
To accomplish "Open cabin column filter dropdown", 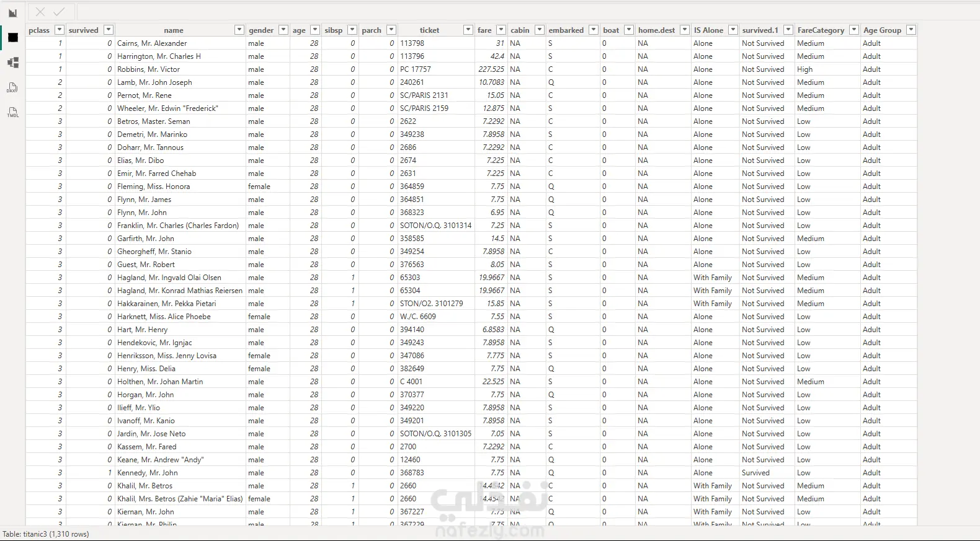I will point(540,30).
